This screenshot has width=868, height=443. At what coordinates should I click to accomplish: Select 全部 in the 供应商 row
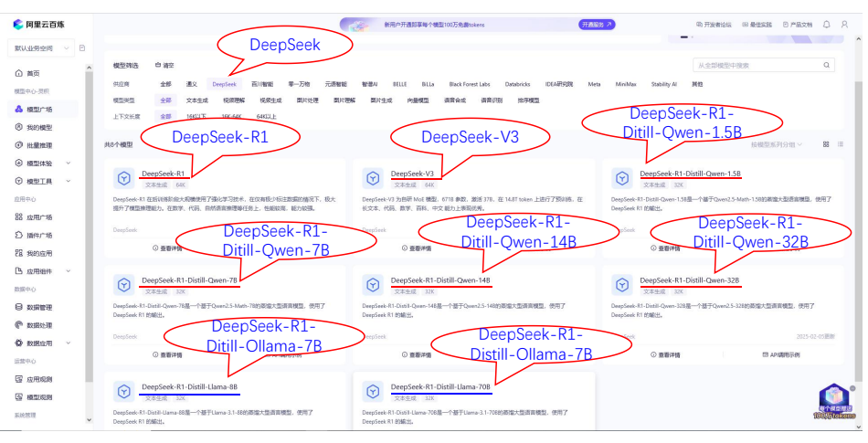(165, 84)
